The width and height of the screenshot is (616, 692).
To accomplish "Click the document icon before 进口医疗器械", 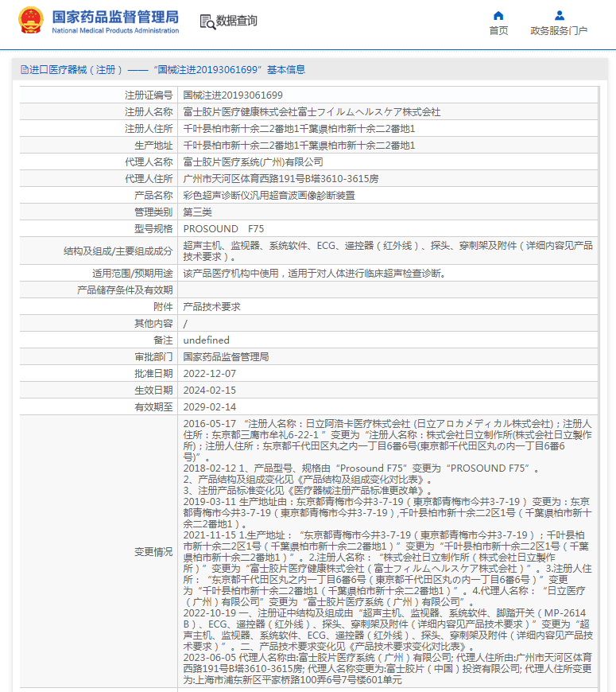I will point(25,70).
